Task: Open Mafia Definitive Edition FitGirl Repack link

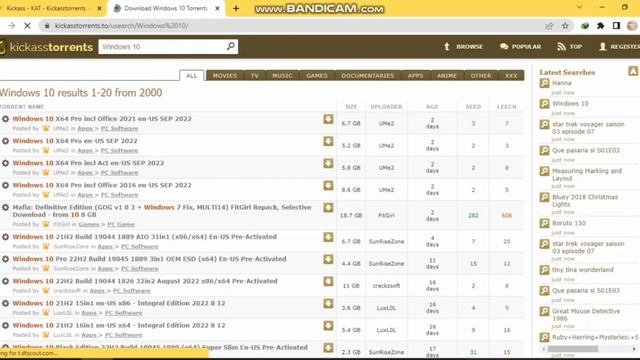Action: [x=162, y=211]
